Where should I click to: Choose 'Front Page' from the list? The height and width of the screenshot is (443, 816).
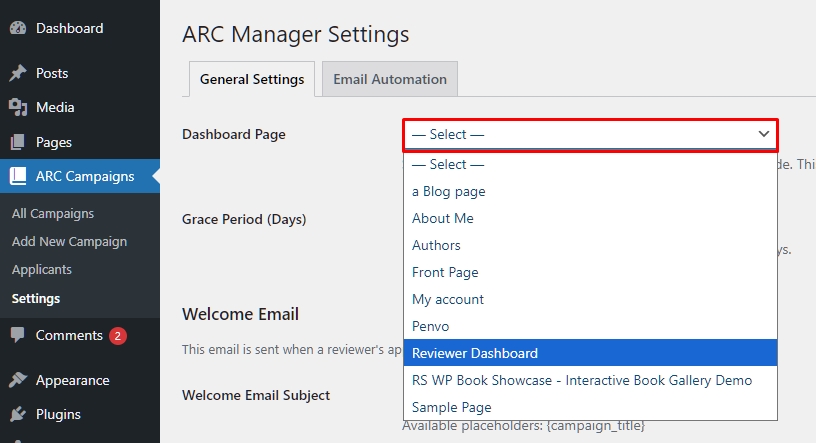(x=590, y=272)
